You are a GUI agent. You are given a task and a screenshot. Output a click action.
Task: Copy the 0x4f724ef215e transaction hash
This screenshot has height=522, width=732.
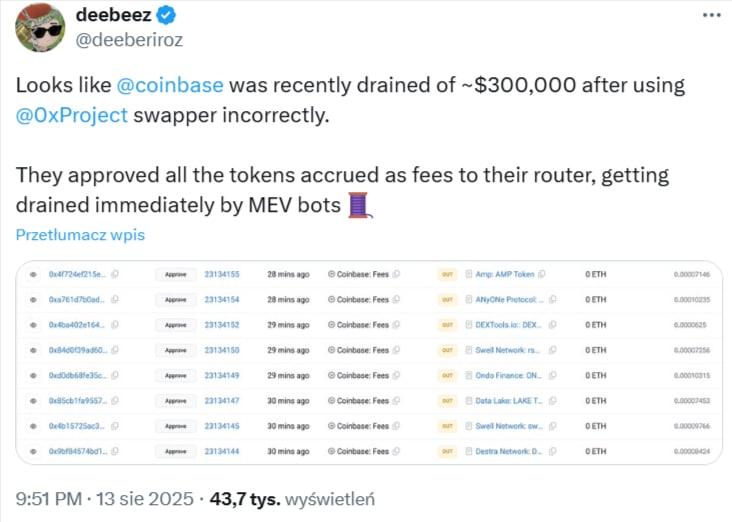tap(116, 273)
